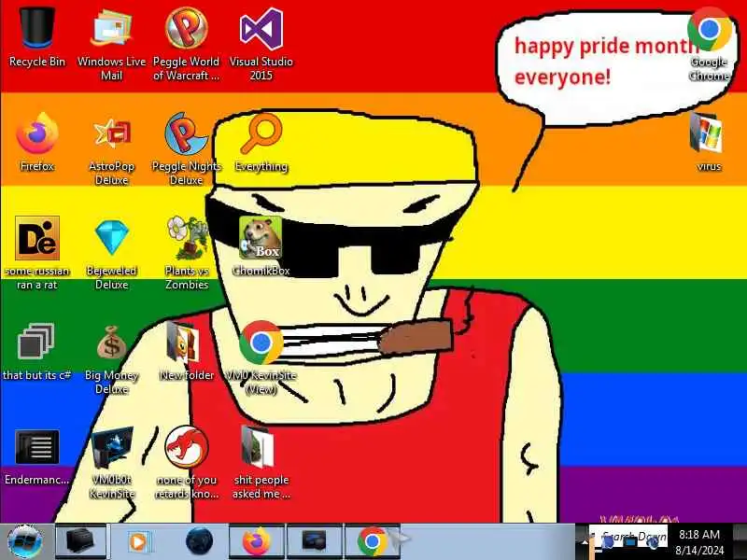
Task: Open the Windows Start menu orb
Action: (x=25, y=542)
